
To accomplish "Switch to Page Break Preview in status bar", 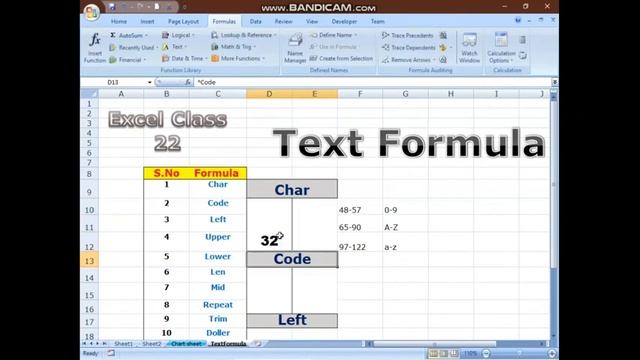I will pyautogui.click(x=454, y=353).
